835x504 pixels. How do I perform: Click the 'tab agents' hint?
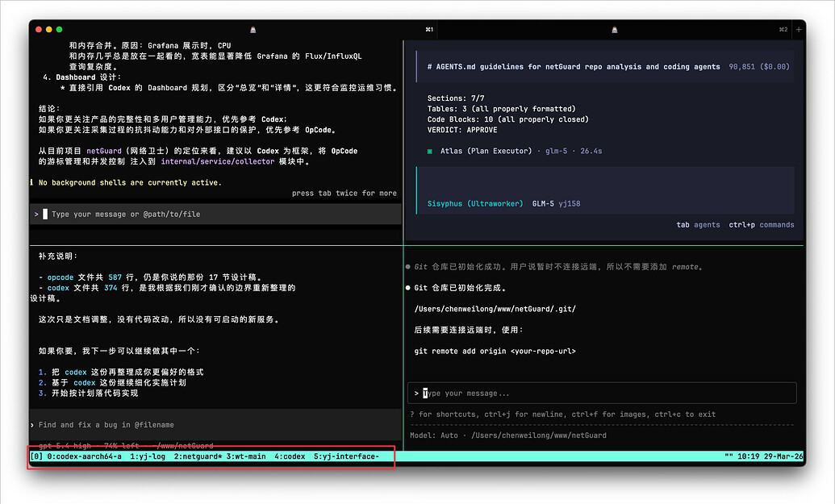click(x=698, y=225)
